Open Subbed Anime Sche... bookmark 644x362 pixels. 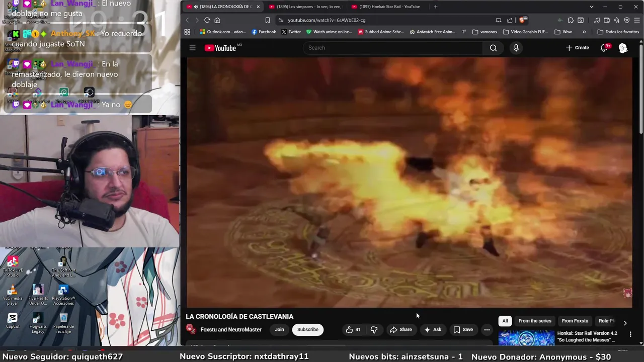pyautogui.click(x=381, y=32)
